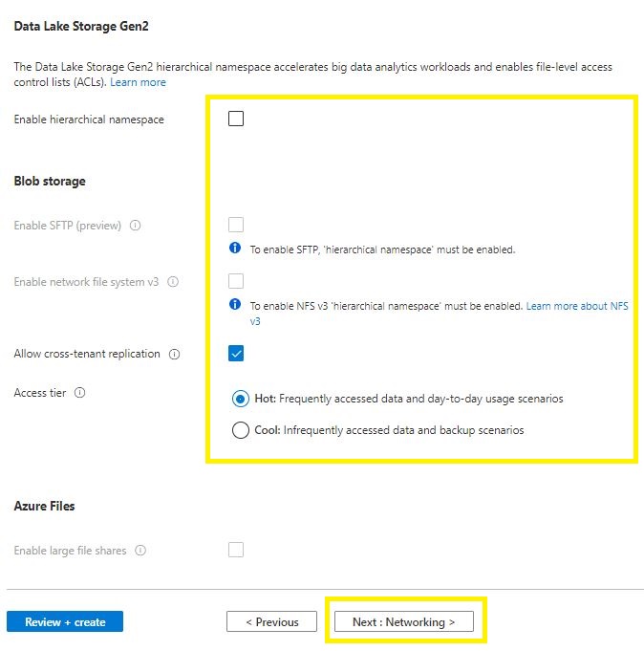Click the blue info icon on the NFS v3 notice
Image resolution: width=644 pixels, height=651 pixels.
click(x=235, y=305)
